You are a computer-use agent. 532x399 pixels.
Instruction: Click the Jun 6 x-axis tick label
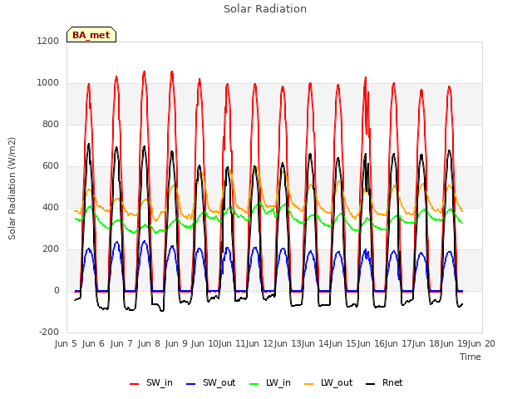[x=93, y=343]
